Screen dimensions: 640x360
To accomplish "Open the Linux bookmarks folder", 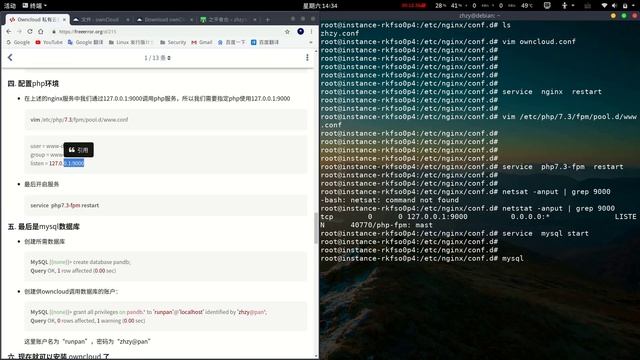I will pos(131,42).
